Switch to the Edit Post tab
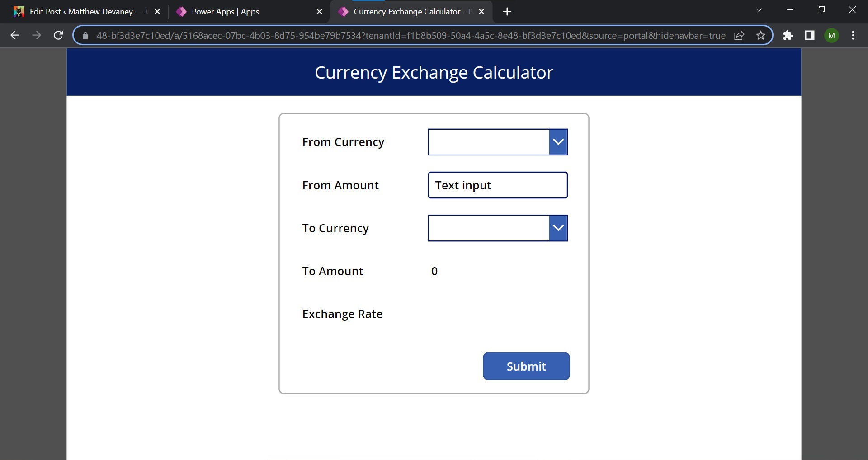 pyautogui.click(x=81, y=12)
